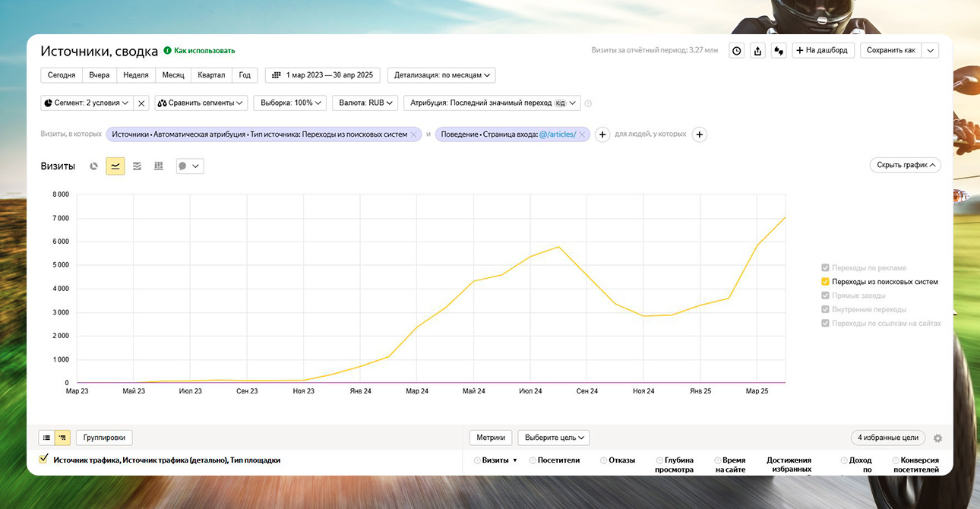
Task: Select the stacked area chart icon
Action: click(137, 166)
